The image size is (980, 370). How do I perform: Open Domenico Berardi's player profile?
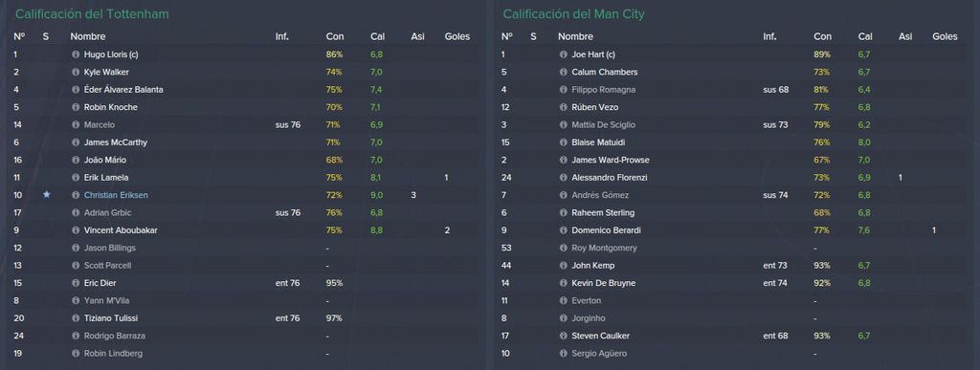click(x=606, y=230)
